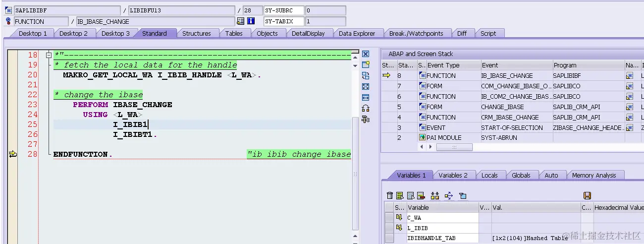This screenshot has width=644, height=244.
Task: Click the trash delete icon in Variables toolbar
Action: coord(390,195)
